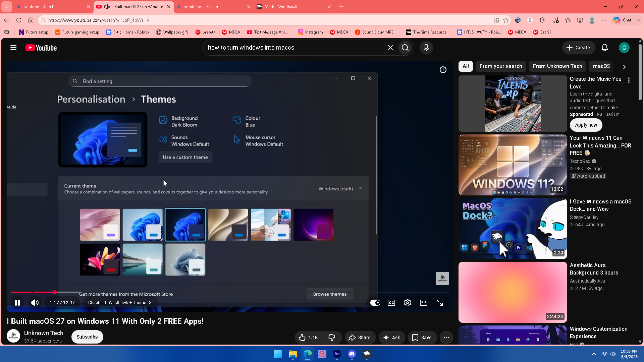Select the 'From your search' chip
644x362 pixels.
pyautogui.click(x=501, y=66)
